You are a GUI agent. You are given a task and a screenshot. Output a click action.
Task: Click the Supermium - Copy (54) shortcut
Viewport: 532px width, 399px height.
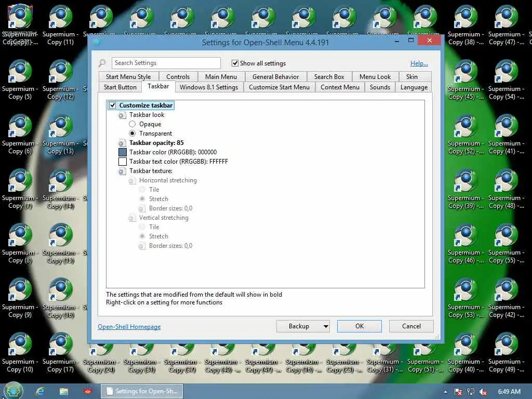(506, 80)
